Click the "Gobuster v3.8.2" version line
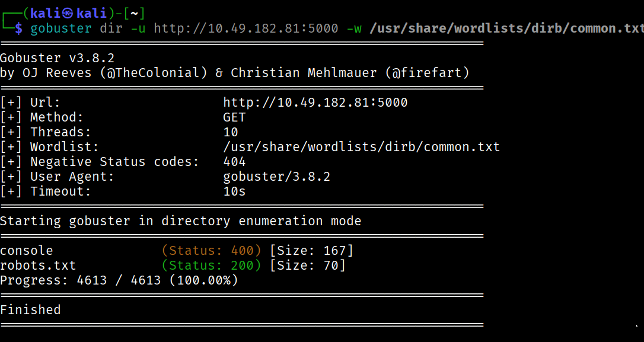Screen dimensions: 644x342 click(57, 58)
